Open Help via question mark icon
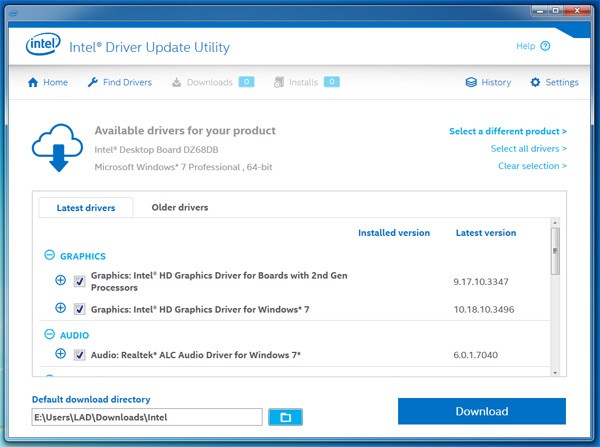 tap(545, 46)
